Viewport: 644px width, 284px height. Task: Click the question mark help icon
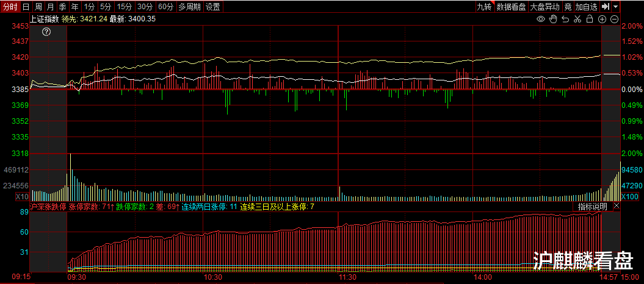click(x=46, y=32)
